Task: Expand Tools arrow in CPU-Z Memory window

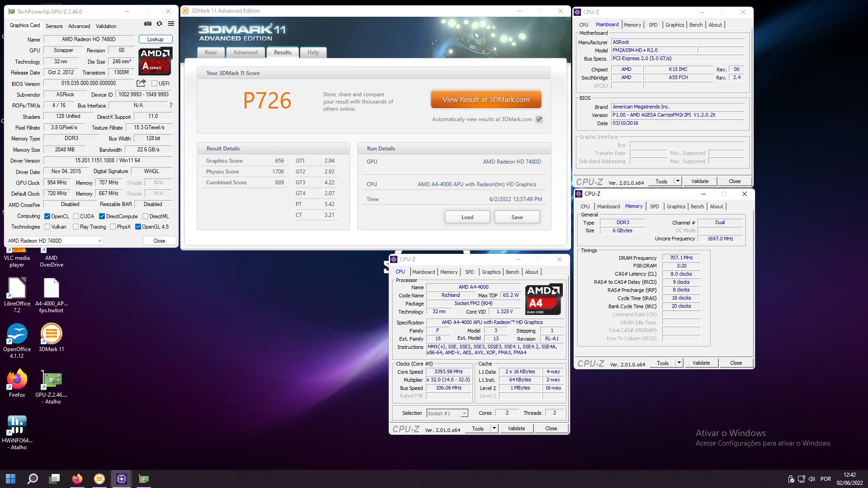Action: point(679,363)
